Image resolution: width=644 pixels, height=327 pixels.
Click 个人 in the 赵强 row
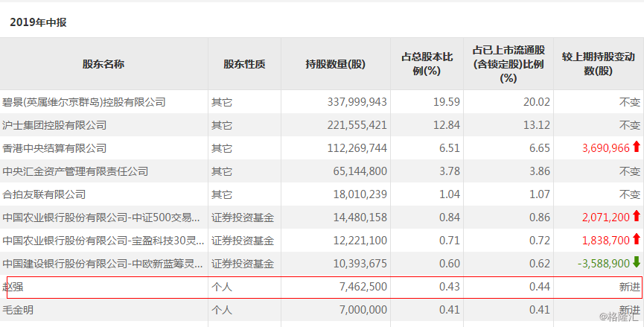pyautogui.click(x=222, y=287)
